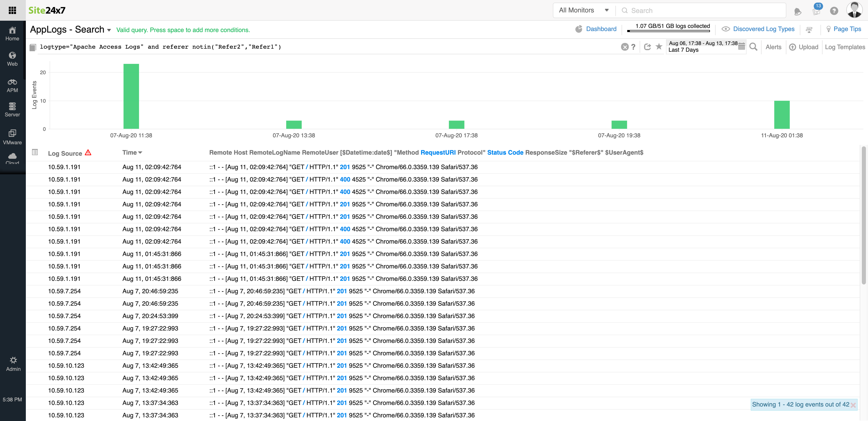868x421 pixels.
Task: Toggle the saved-query book icon beside the query
Action: tap(33, 47)
